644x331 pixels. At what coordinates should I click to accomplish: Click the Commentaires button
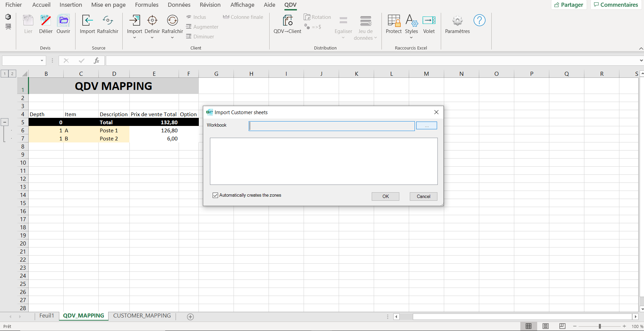(616, 5)
